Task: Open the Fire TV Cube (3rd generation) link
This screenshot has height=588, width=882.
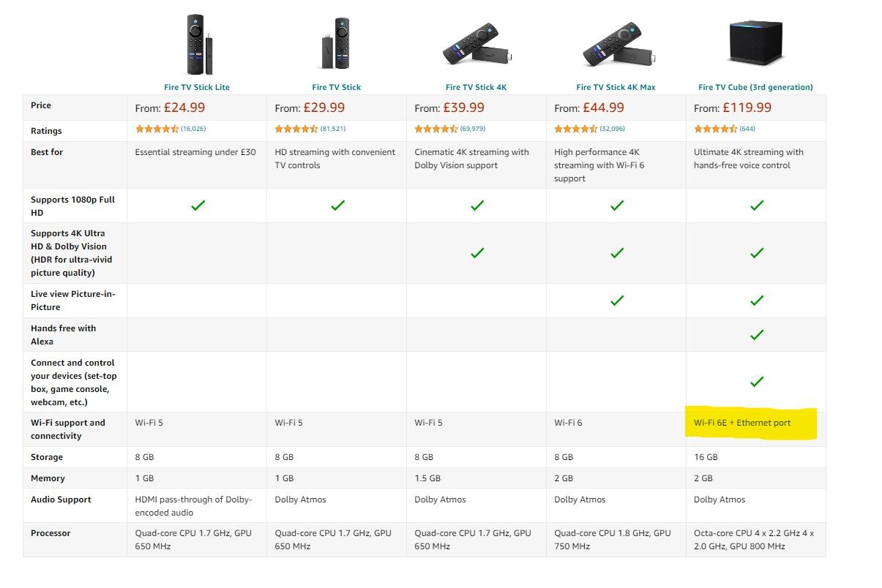Action: coord(756,87)
